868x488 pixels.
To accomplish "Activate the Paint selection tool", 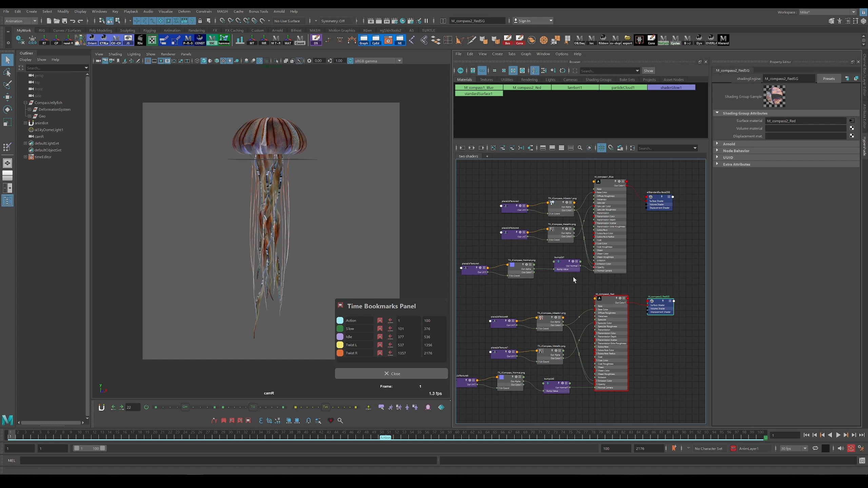I will 7,85.
